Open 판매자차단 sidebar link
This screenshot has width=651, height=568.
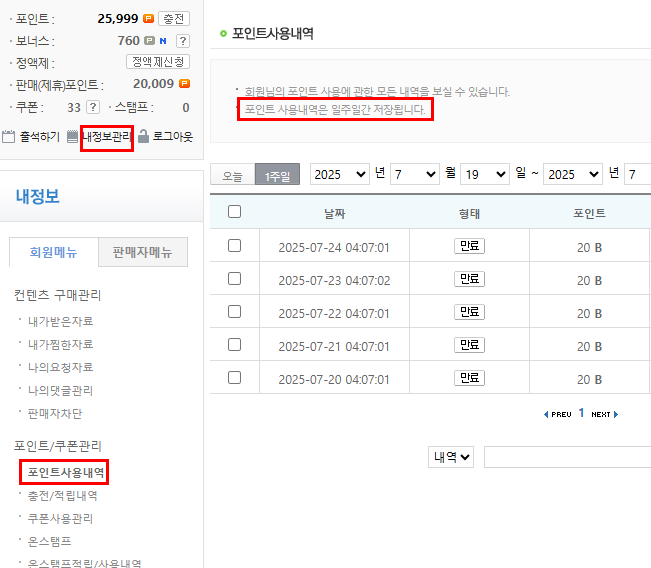click(55, 414)
